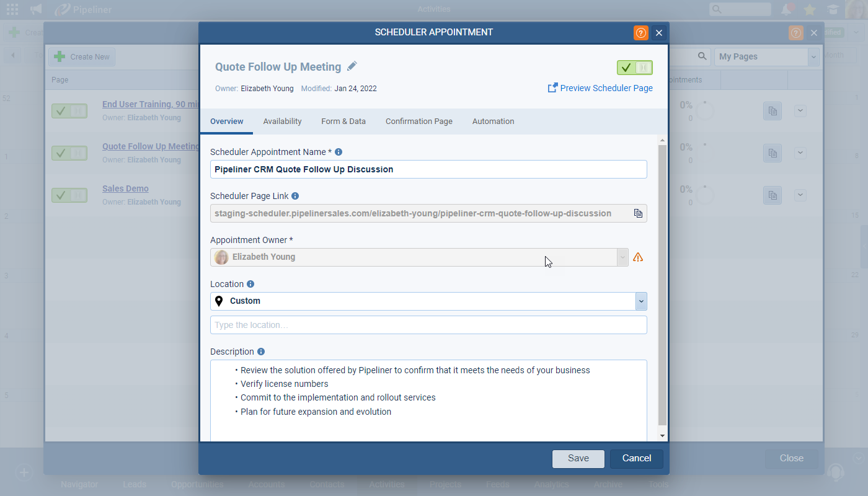Image resolution: width=868 pixels, height=496 pixels.
Task: Expand the Location Custom dropdown
Action: coord(641,301)
